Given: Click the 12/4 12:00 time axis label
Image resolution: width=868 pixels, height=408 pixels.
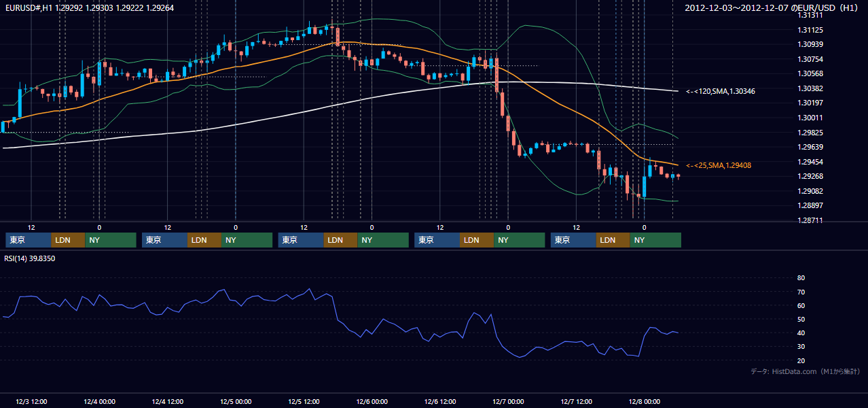Looking at the screenshot, I should tap(167, 401).
